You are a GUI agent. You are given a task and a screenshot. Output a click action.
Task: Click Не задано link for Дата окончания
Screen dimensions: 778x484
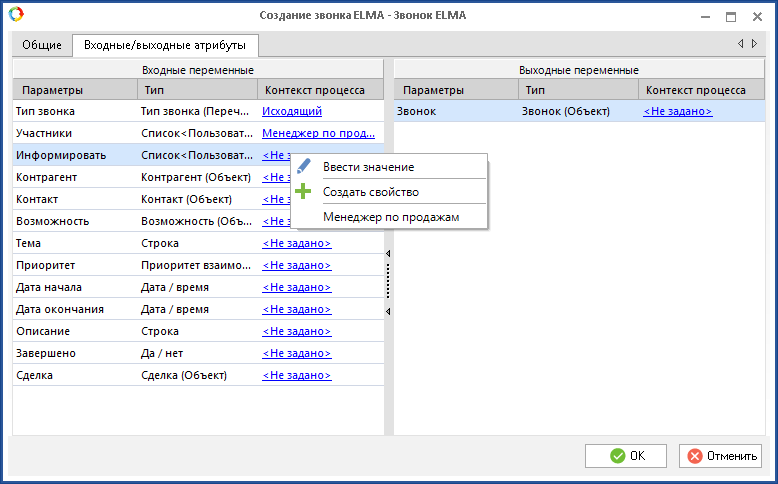click(297, 309)
